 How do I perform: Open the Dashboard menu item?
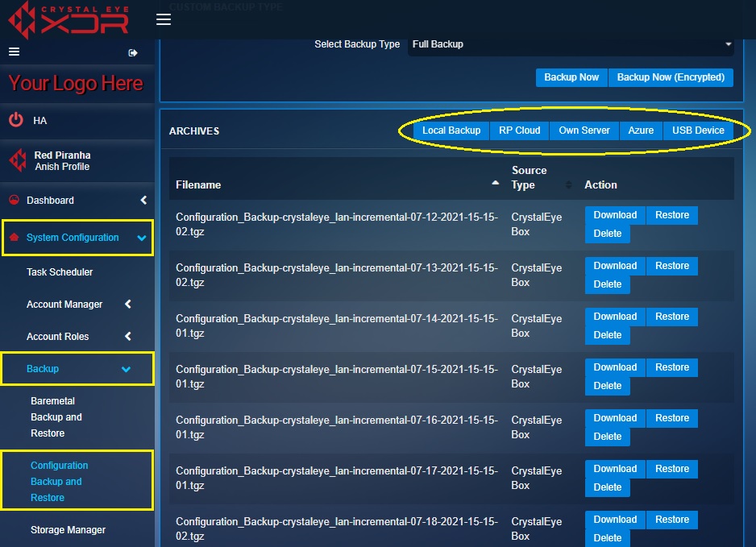(50, 200)
